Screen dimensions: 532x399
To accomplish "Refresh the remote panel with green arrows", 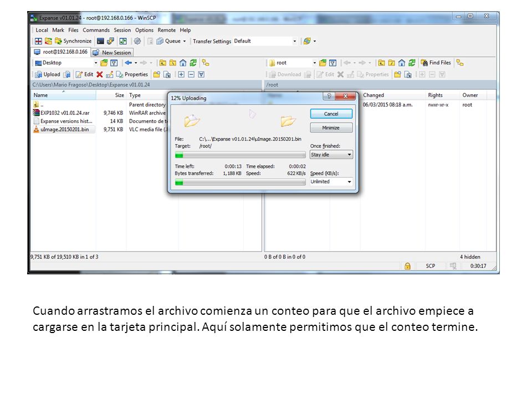I will pyautogui.click(x=412, y=63).
